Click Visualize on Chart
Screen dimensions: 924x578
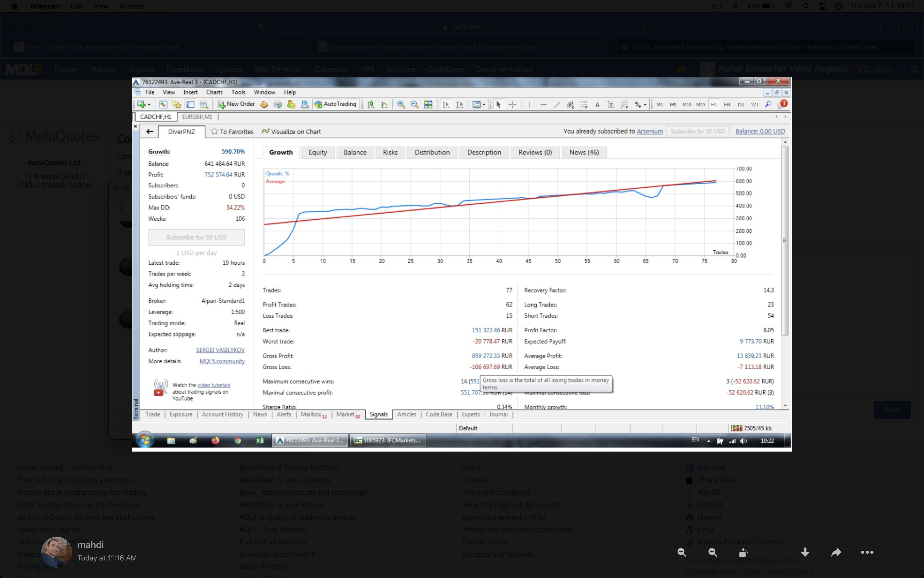tap(291, 132)
